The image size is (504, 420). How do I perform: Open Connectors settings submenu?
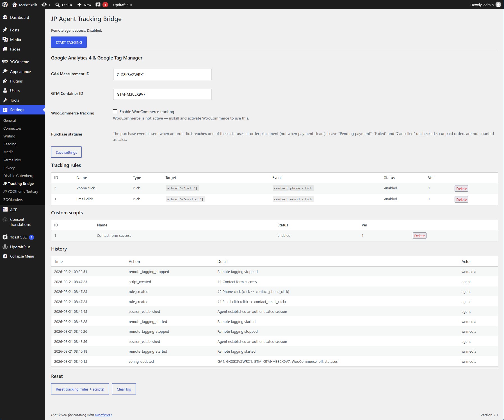coord(12,128)
